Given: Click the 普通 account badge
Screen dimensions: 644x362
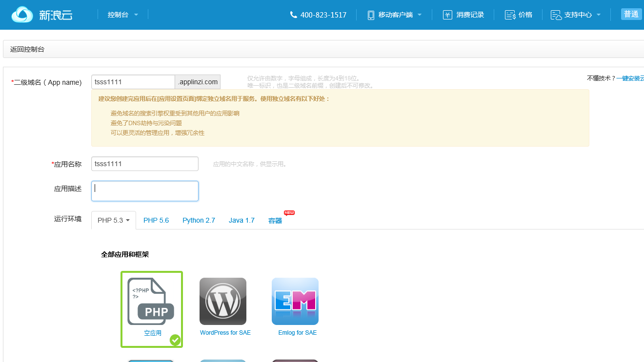Looking at the screenshot, I should pyautogui.click(x=631, y=14).
